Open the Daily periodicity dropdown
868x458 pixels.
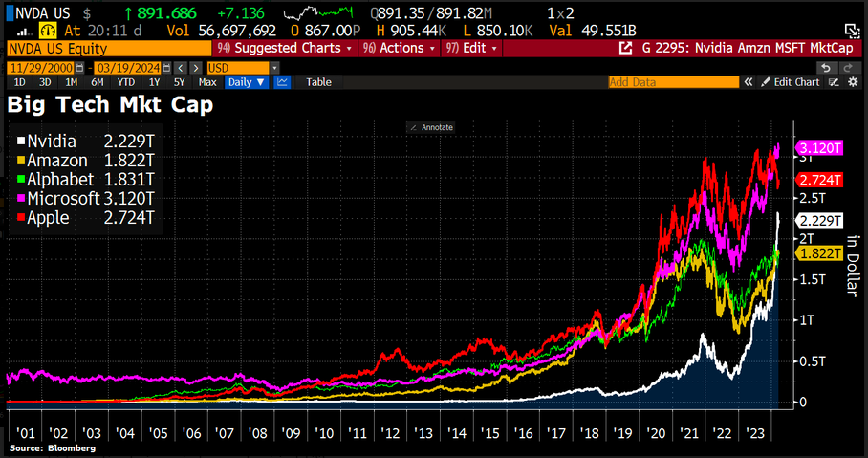[x=248, y=82]
